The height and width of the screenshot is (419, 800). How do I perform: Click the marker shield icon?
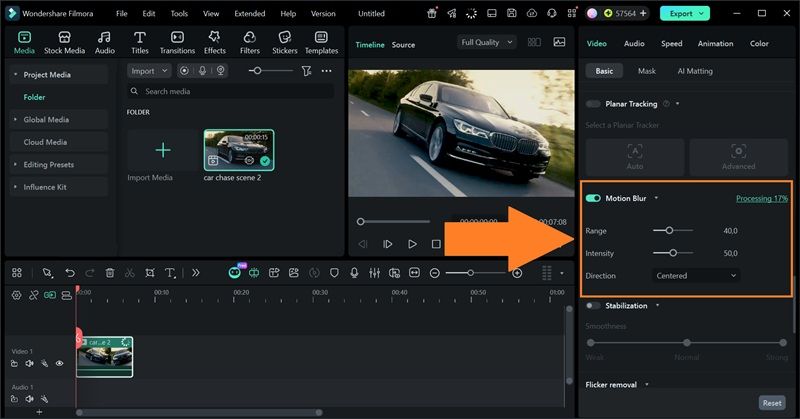[x=334, y=273]
